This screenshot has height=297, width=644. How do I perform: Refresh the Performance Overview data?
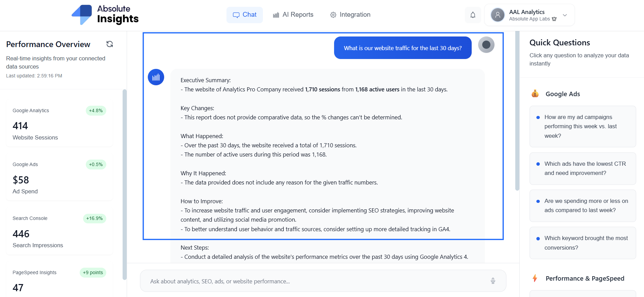tap(110, 44)
